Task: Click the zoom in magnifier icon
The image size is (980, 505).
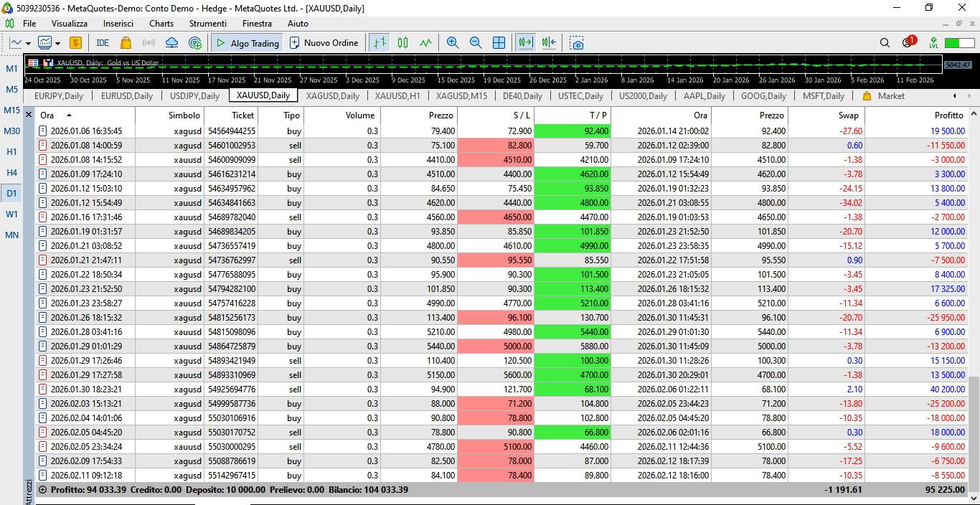Action: (x=452, y=43)
